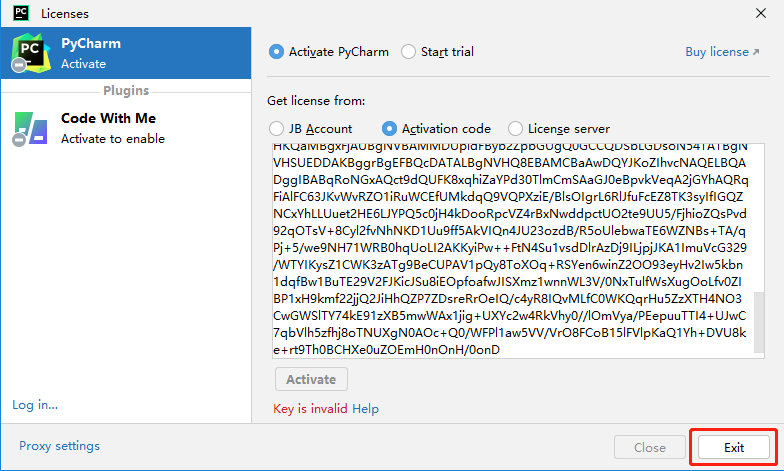
Task: Click the Buy license arrow icon
Action: [x=756, y=52]
